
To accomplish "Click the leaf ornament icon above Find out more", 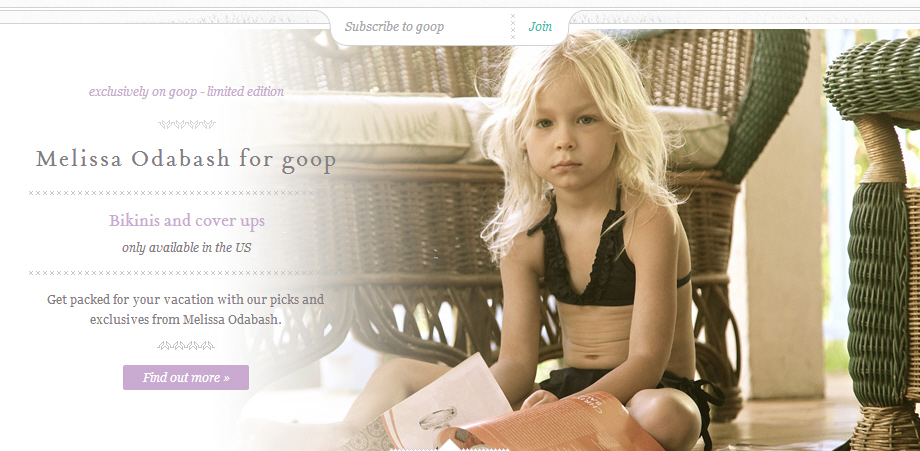I will (186, 345).
